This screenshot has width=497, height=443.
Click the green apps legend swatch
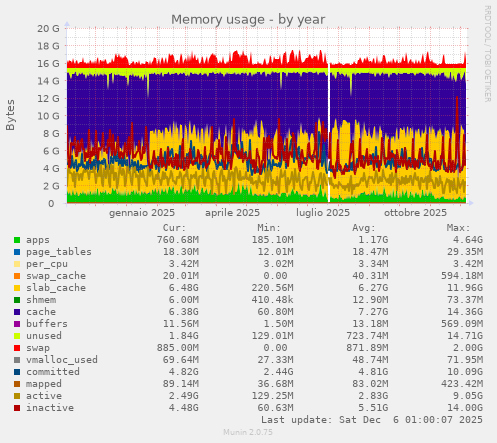coord(17,240)
